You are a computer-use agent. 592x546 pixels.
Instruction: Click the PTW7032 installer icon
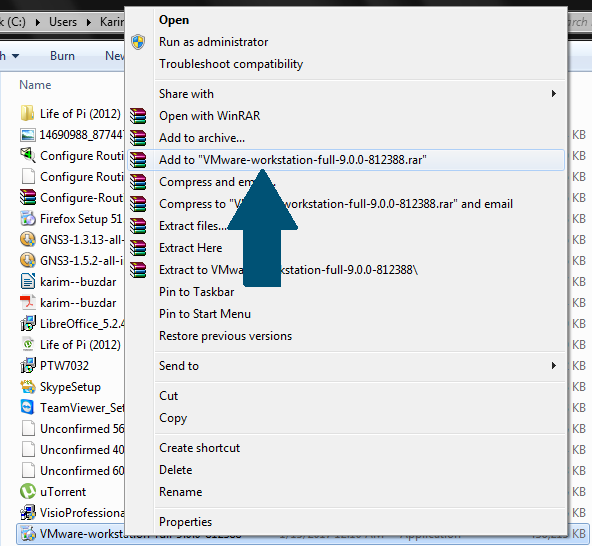click(28, 366)
